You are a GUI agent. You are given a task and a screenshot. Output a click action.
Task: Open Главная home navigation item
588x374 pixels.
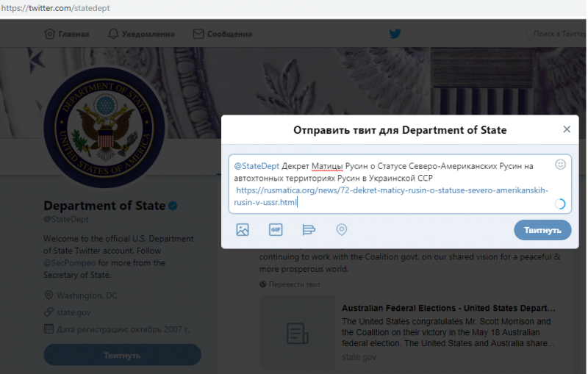click(x=67, y=34)
